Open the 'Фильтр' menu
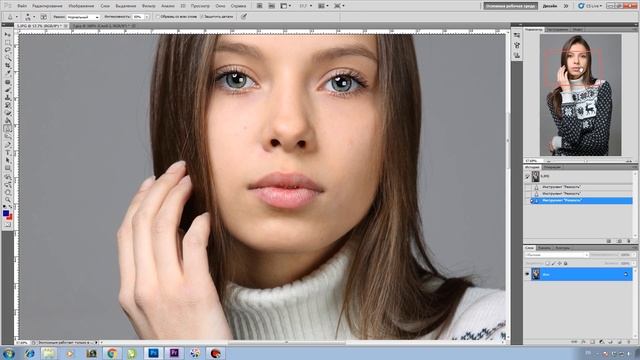Screen dimensions: 640x360 tap(149, 6)
